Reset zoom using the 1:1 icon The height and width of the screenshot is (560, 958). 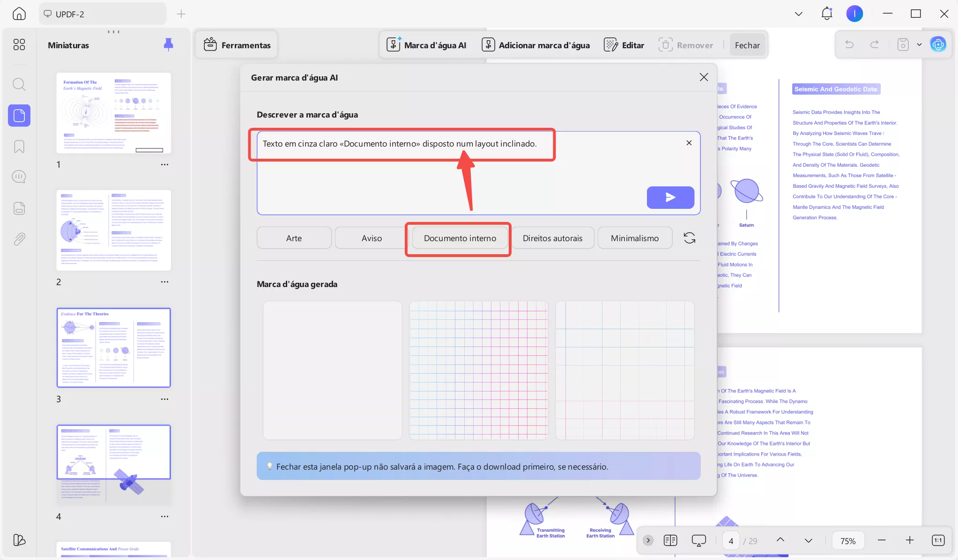[937, 540]
